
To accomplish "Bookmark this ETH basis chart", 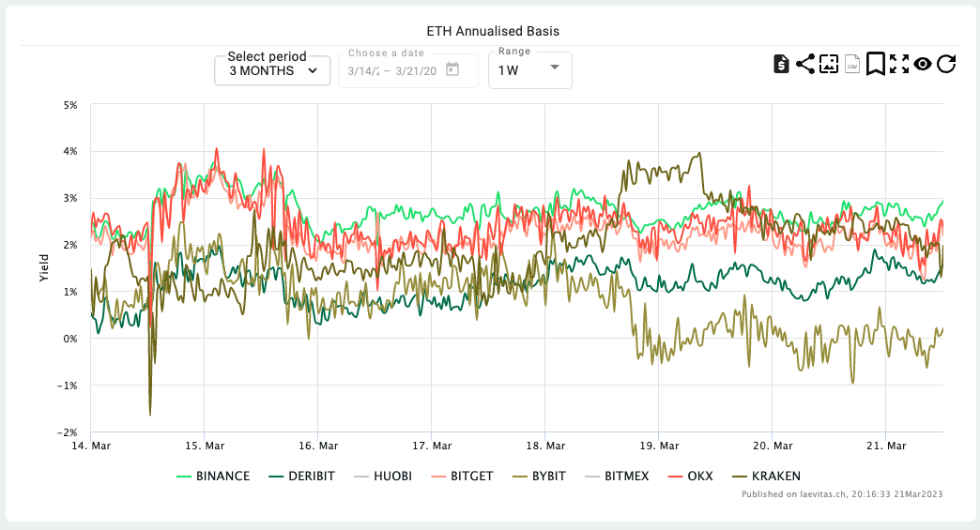I will pyautogui.click(x=875, y=64).
